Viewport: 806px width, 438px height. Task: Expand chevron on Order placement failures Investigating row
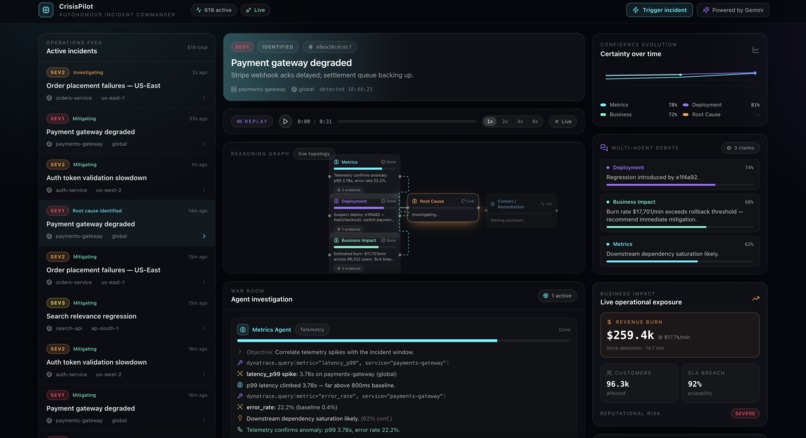[204, 98]
